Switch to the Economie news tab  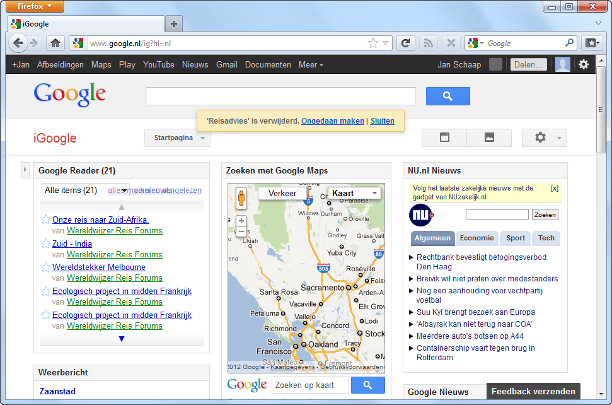(x=477, y=238)
